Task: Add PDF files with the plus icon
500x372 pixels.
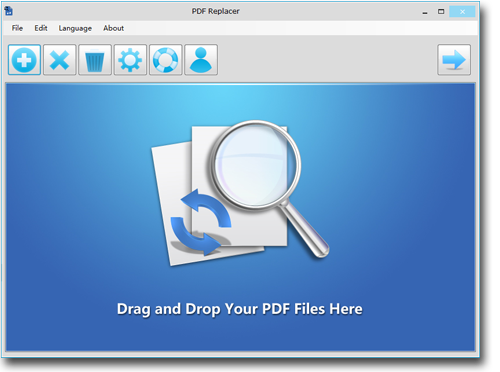Action: pos(24,60)
